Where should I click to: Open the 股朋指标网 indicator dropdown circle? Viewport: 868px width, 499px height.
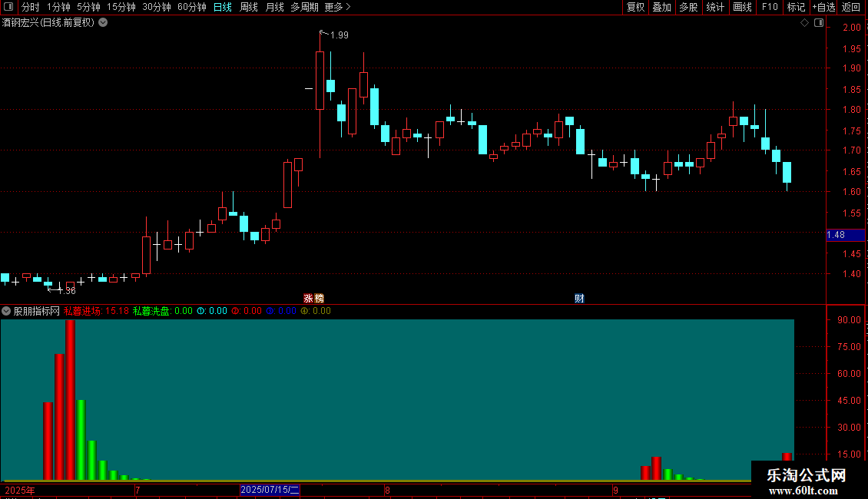tap(6, 311)
